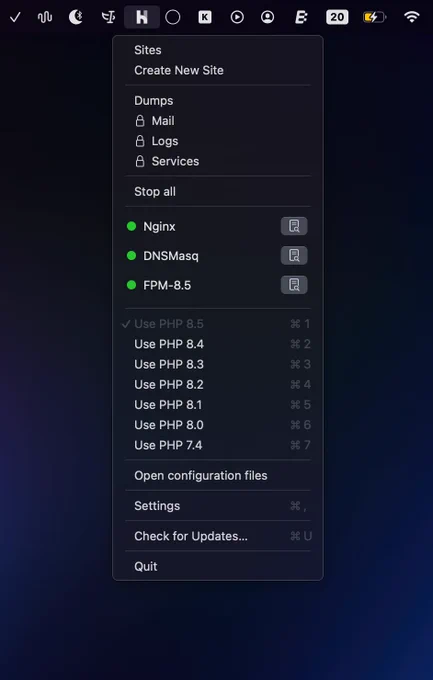Open the Nginx log viewer icon
This screenshot has width=433, height=680.
pos(294,226)
